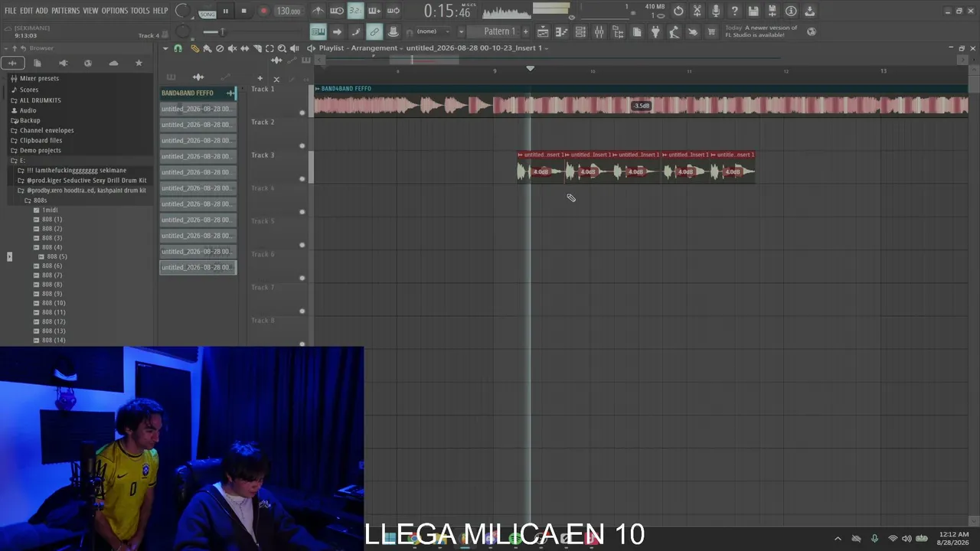This screenshot has width=980, height=551.
Task: Save the project with the floppy icon
Action: coord(753,11)
